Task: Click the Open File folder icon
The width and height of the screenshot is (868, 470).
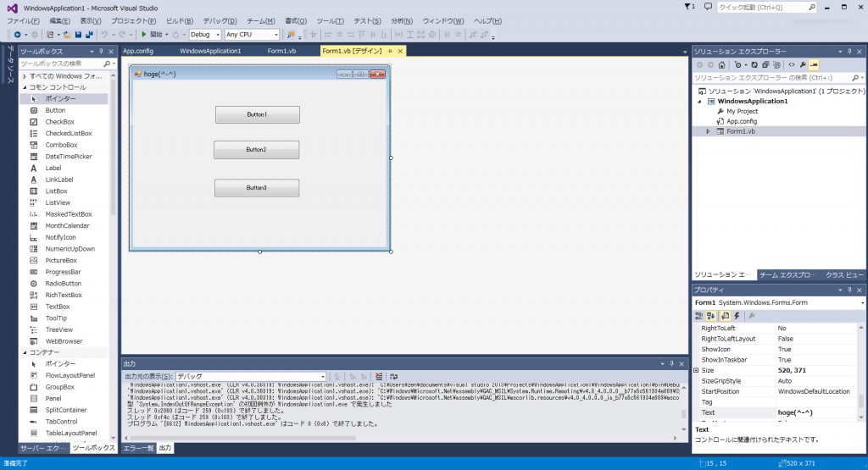Action: (x=67, y=34)
